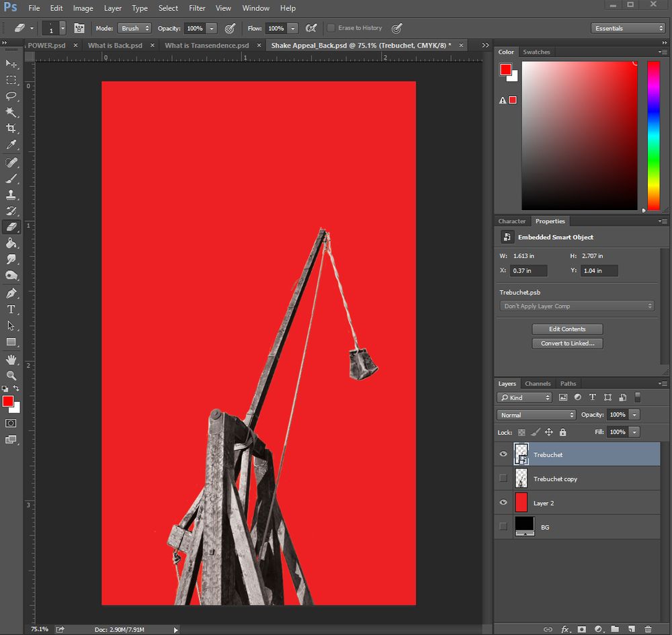Image resolution: width=672 pixels, height=635 pixels.
Task: Switch to the Channels tab
Action: coord(538,384)
